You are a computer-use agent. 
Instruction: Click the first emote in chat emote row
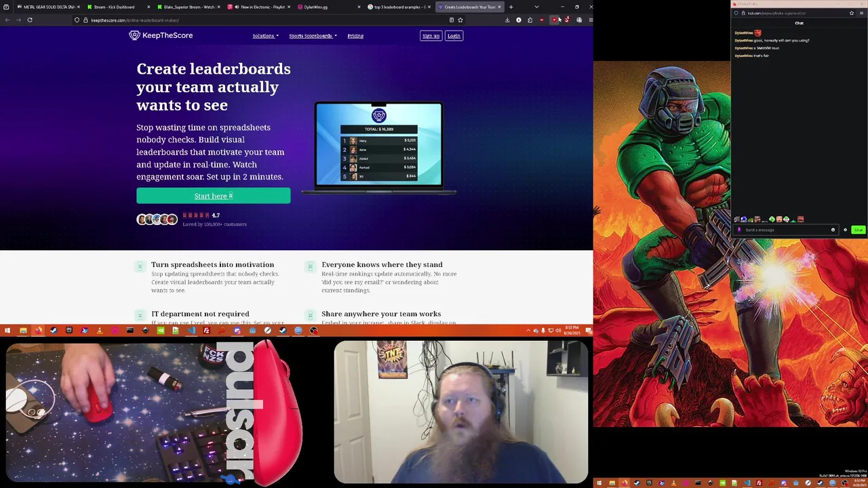(737, 219)
